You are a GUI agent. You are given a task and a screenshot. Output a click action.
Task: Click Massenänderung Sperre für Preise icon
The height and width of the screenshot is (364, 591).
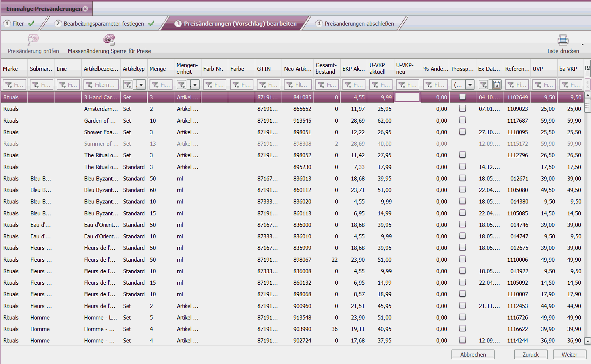(109, 39)
